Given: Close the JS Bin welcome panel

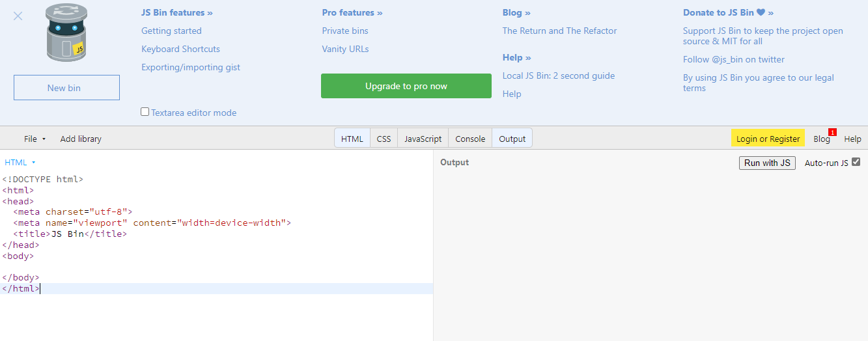Looking at the screenshot, I should tap(18, 16).
